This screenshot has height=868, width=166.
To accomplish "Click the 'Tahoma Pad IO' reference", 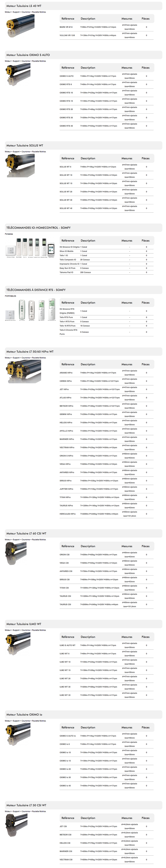I will [66, 272].
